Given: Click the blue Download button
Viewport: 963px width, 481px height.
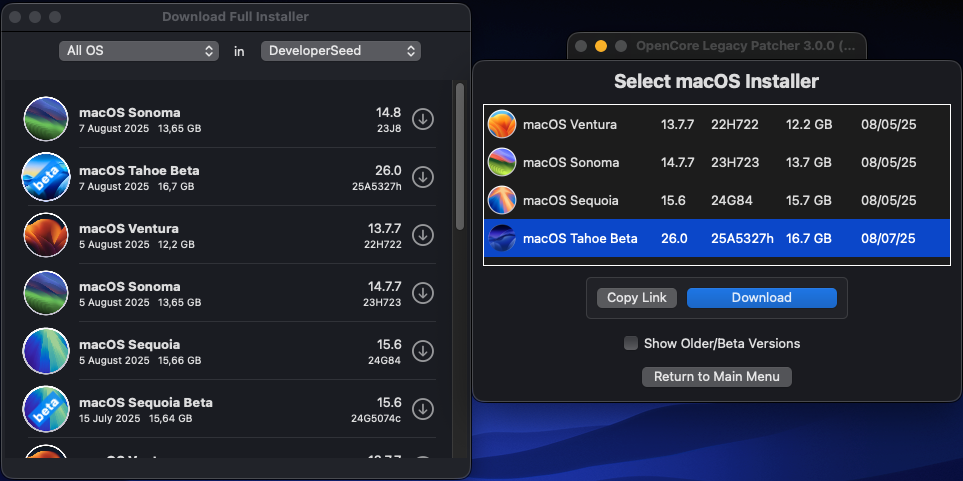Looking at the screenshot, I should point(762,298).
